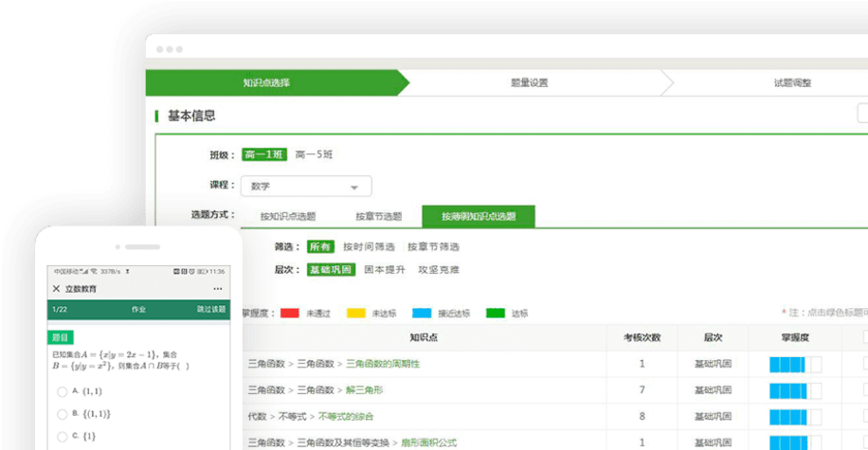The width and height of the screenshot is (868, 450).
Task: Click the red 未通过 legend color block
Action: (x=290, y=313)
